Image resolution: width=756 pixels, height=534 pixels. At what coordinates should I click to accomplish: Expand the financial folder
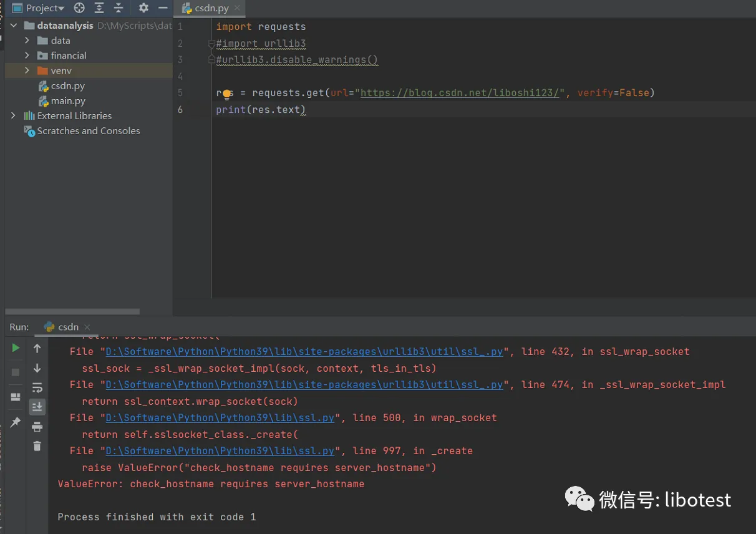tap(27, 56)
